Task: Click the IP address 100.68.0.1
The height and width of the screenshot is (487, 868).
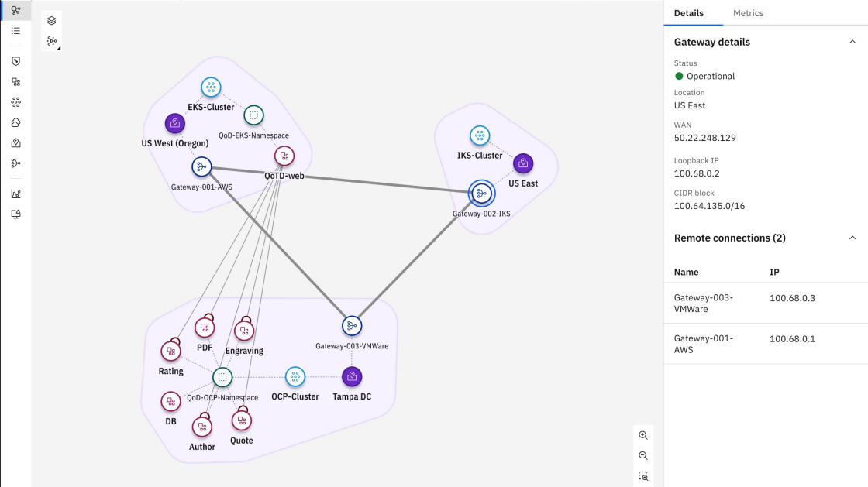Action: pyautogui.click(x=792, y=339)
